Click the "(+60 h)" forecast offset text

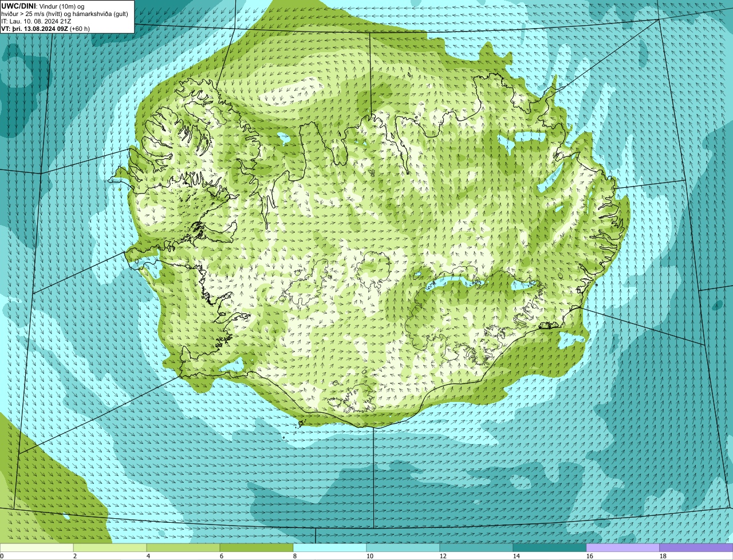click(80, 28)
